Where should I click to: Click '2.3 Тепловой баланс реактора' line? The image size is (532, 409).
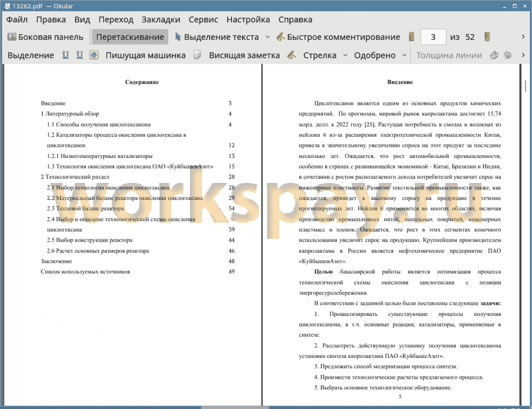(86, 208)
